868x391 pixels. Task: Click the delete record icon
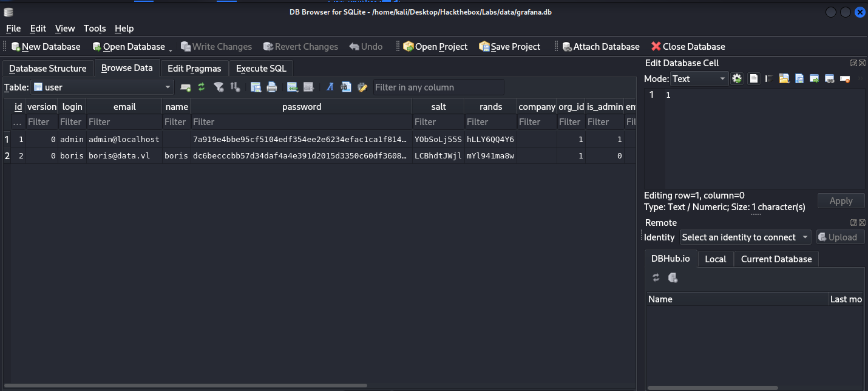308,87
